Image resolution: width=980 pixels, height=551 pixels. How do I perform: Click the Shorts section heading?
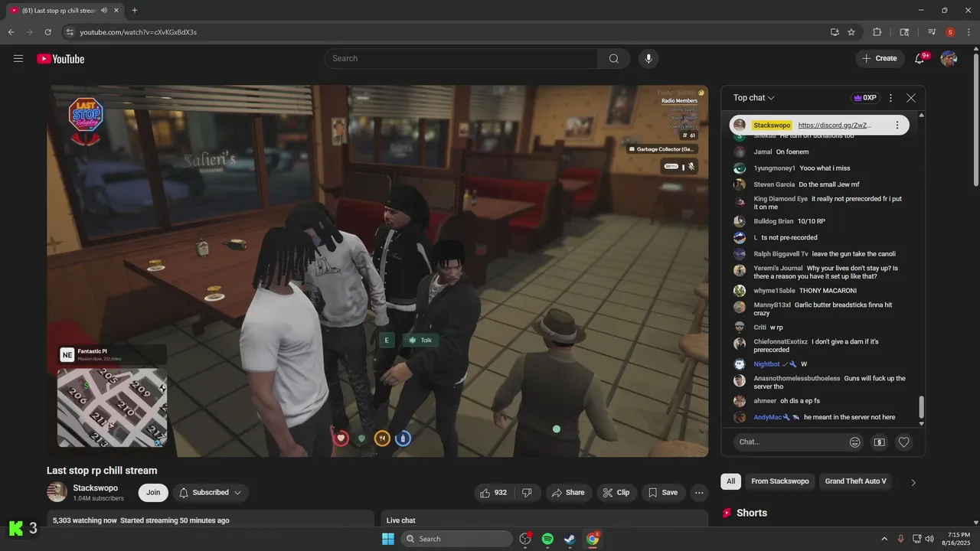click(x=752, y=513)
